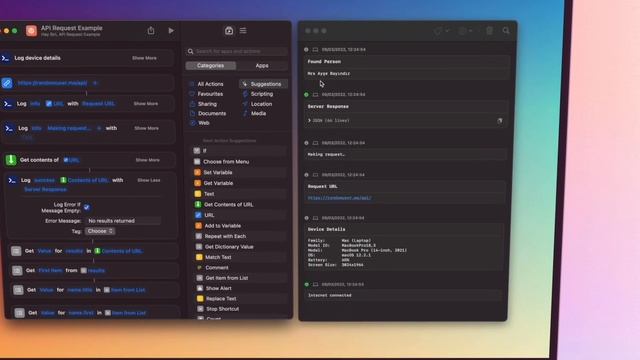The height and width of the screenshot is (360, 640).
Task: Add the Choose from Menu action
Action: [x=240, y=162]
